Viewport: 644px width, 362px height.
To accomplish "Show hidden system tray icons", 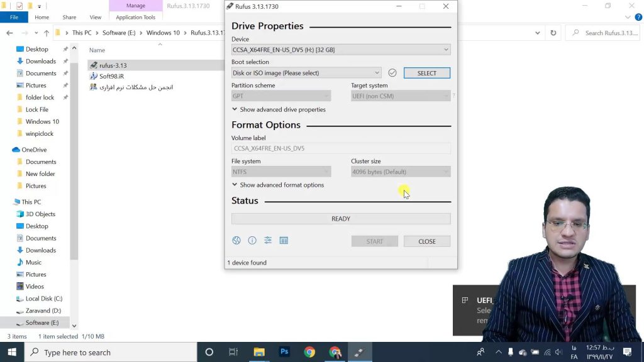I will pyautogui.click(x=498, y=352).
